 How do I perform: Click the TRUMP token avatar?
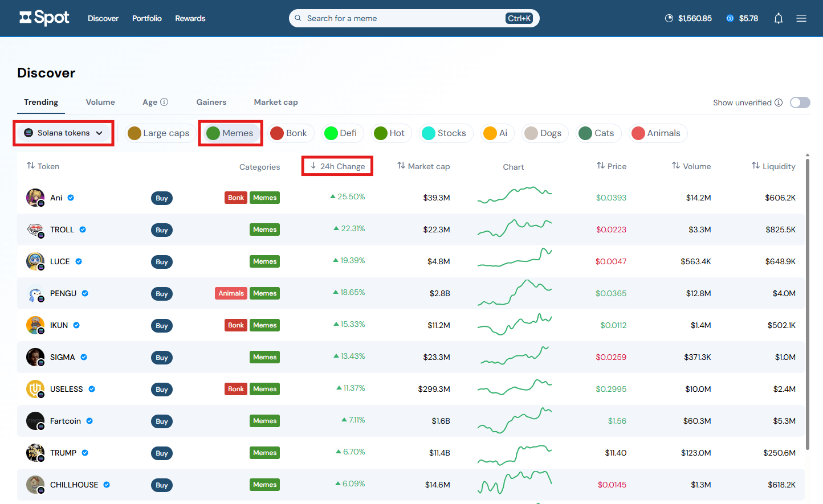click(35, 453)
